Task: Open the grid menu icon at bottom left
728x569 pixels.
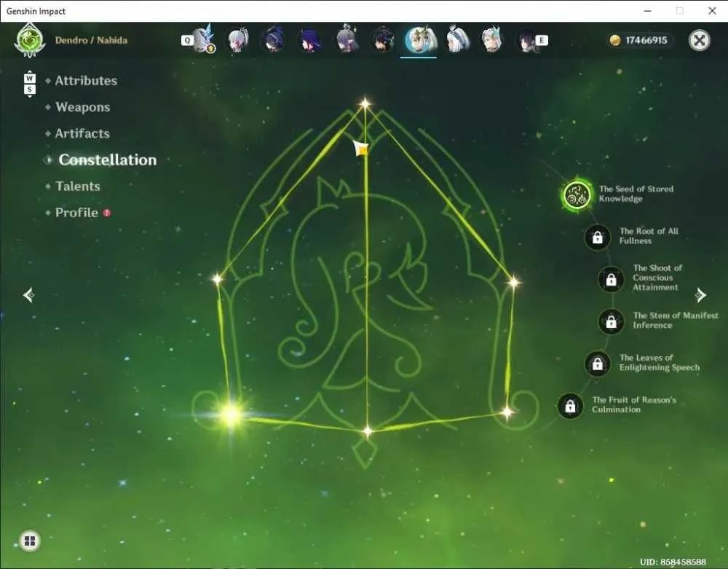Action: tap(30, 541)
